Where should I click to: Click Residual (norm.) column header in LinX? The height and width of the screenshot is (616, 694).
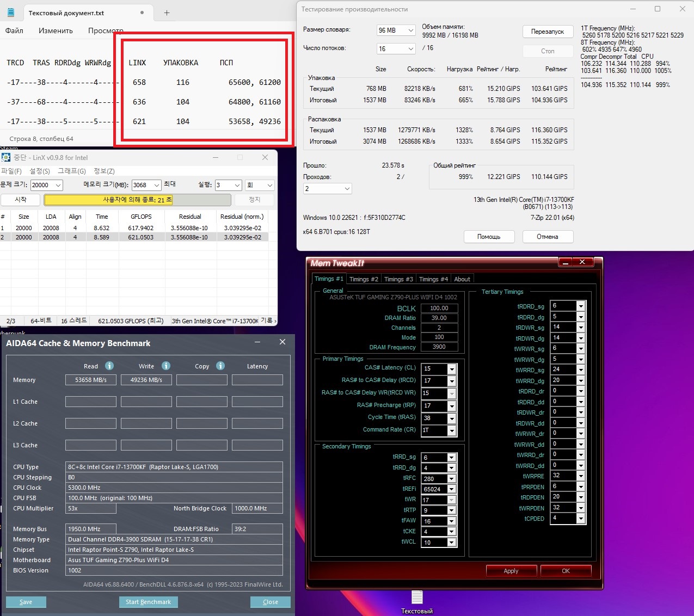[x=242, y=217]
